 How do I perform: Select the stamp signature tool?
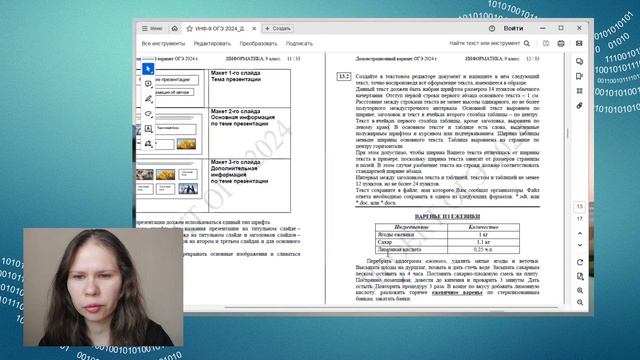tap(148, 144)
